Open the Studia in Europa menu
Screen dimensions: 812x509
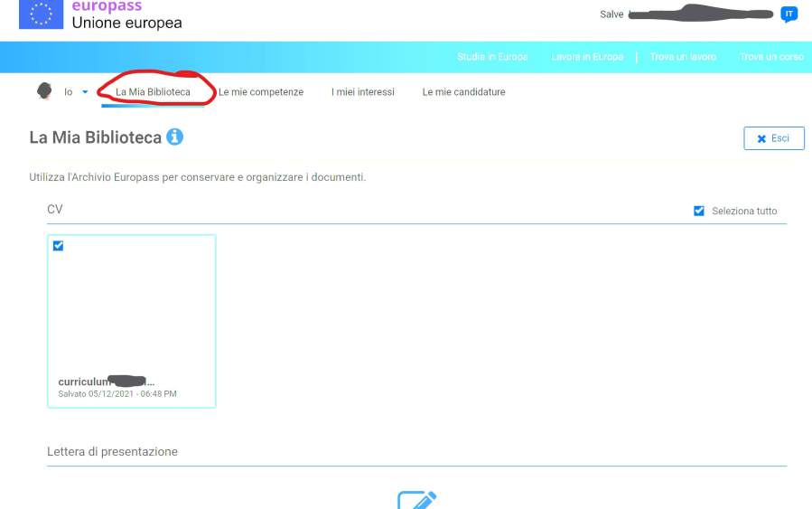[492, 57]
